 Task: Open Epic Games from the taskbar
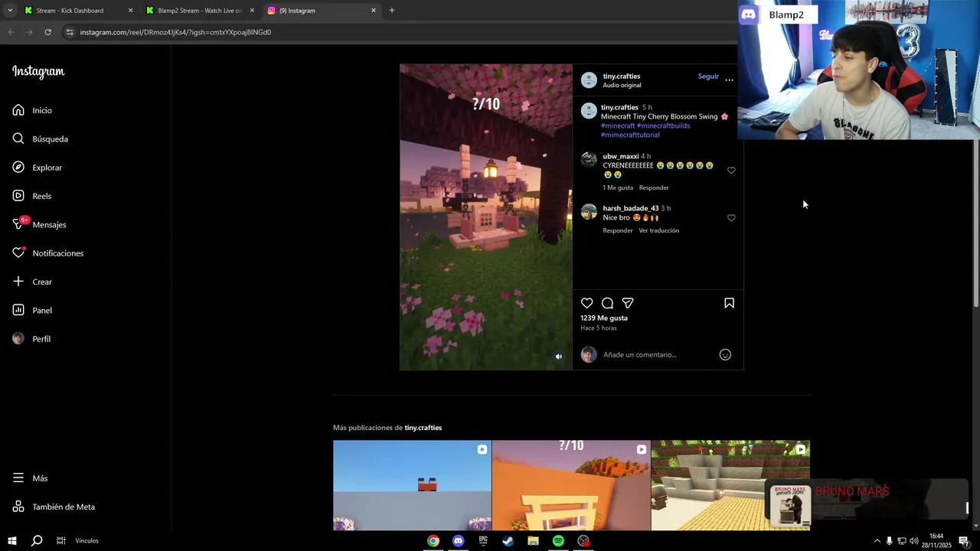[483, 541]
